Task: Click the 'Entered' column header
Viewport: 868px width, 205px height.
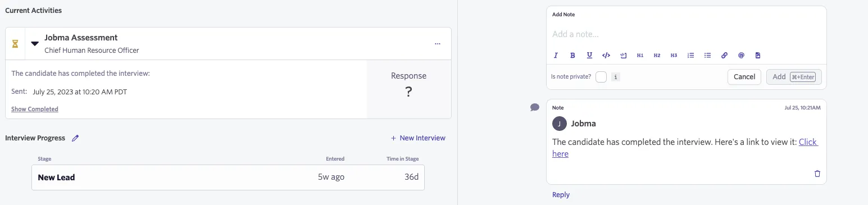Action: click(x=335, y=159)
